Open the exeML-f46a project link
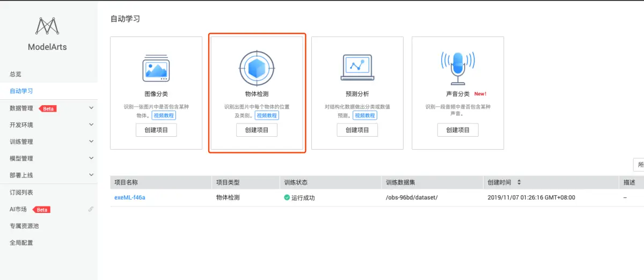This screenshot has width=644, height=280. coord(130,197)
